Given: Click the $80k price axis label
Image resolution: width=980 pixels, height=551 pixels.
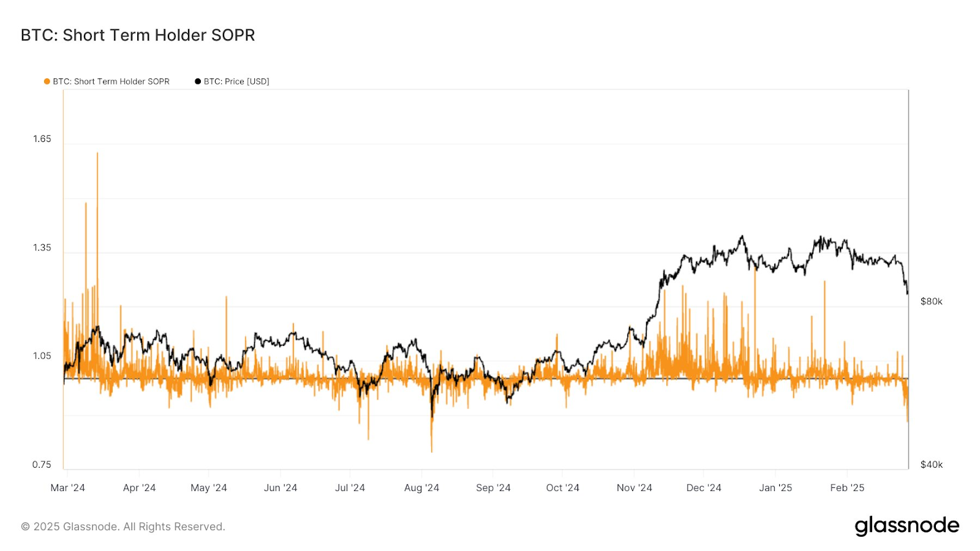Looking at the screenshot, I should coord(932,301).
